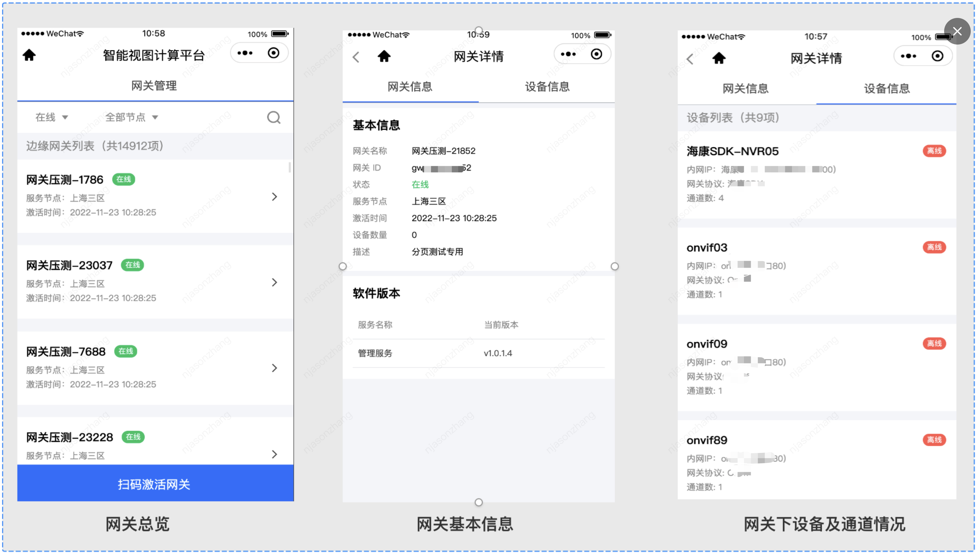
Task: Click the circular record icon in middle 网关详情 header
Action: 596,54
